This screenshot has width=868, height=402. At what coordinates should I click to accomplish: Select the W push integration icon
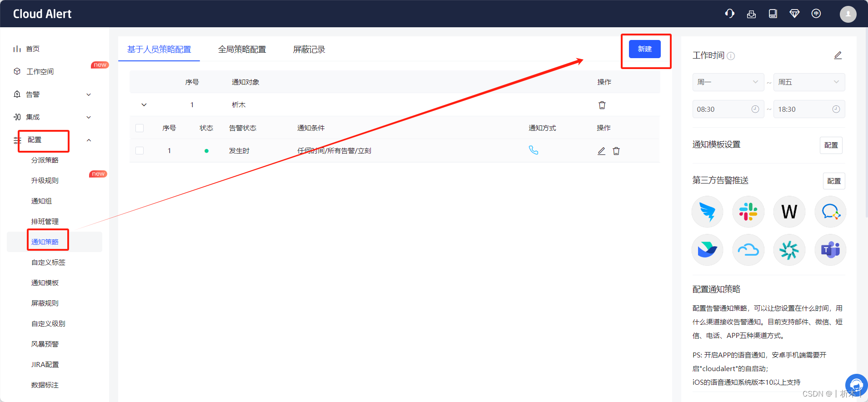click(789, 212)
